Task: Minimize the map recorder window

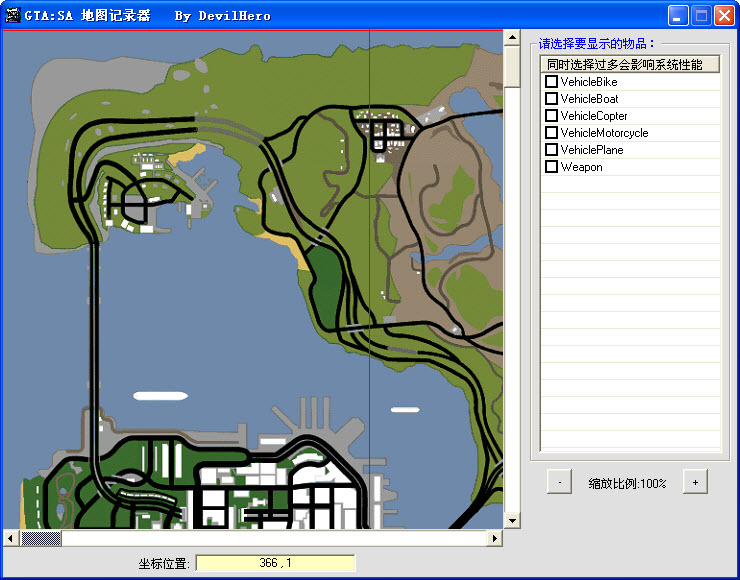Action: (x=679, y=16)
